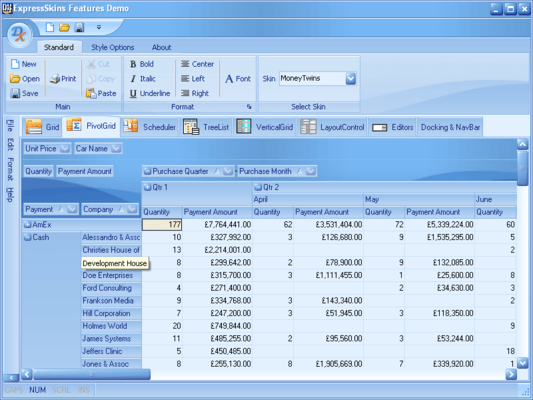Click the DX application menu orb
The width and height of the screenshot is (533, 400).
19,34
